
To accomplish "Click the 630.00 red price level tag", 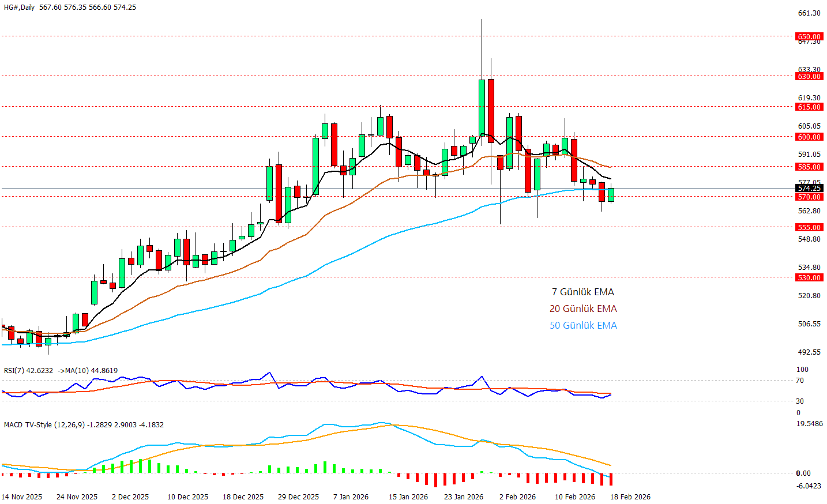I will (x=809, y=76).
